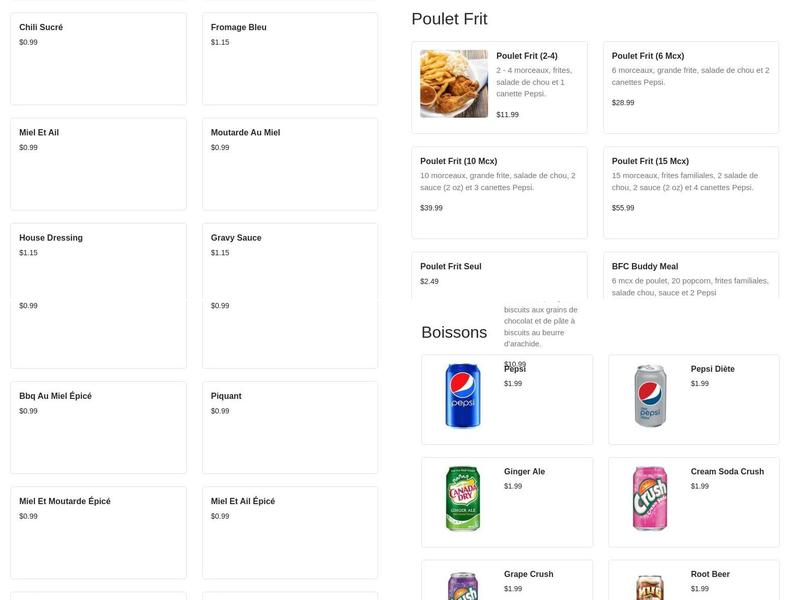Select the BFC Buddy Meal card
800x600 pixels.
click(690, 275)
